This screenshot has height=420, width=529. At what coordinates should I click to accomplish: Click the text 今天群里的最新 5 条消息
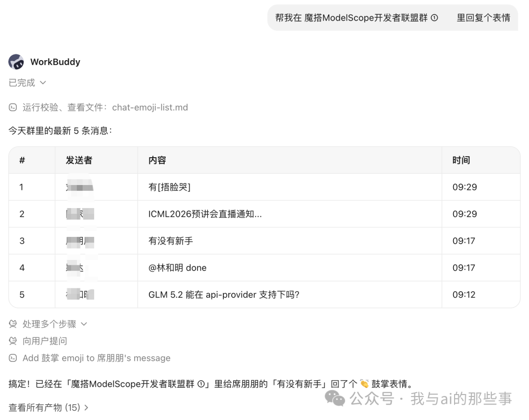(x=60, y=131)
